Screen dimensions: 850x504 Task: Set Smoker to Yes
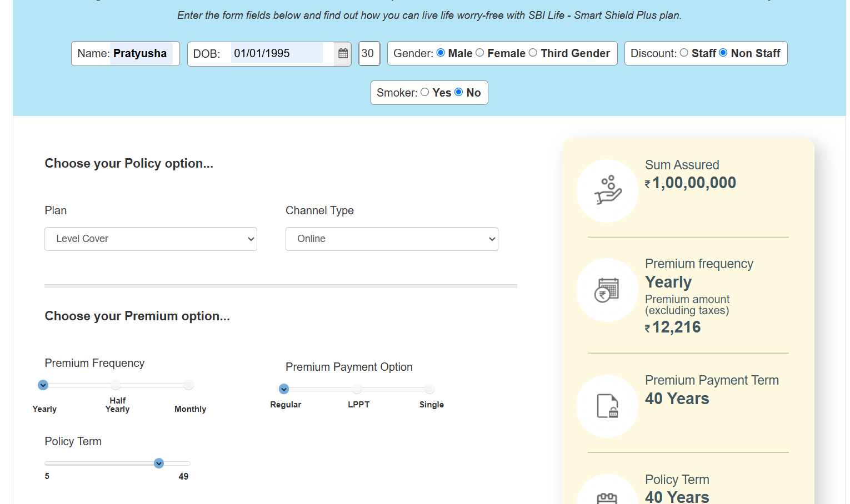[425, 92]
